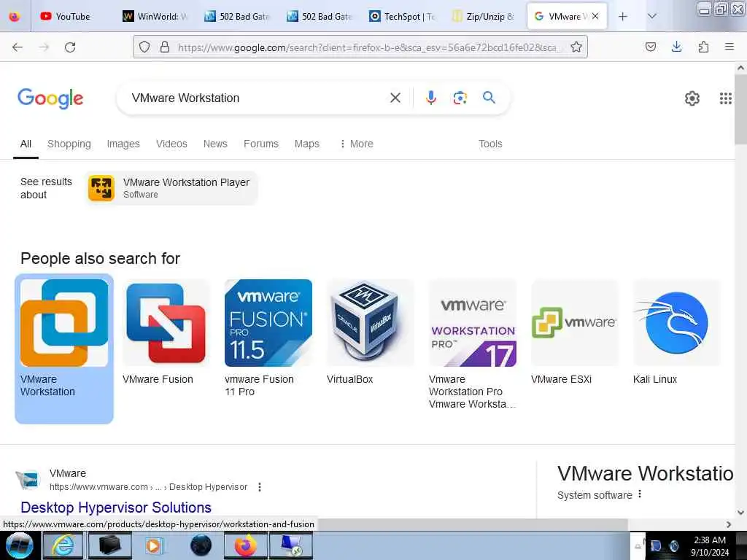Open Google quick settings gear
This screenshot has width=747, height=560.
click(x=692, y=98)
